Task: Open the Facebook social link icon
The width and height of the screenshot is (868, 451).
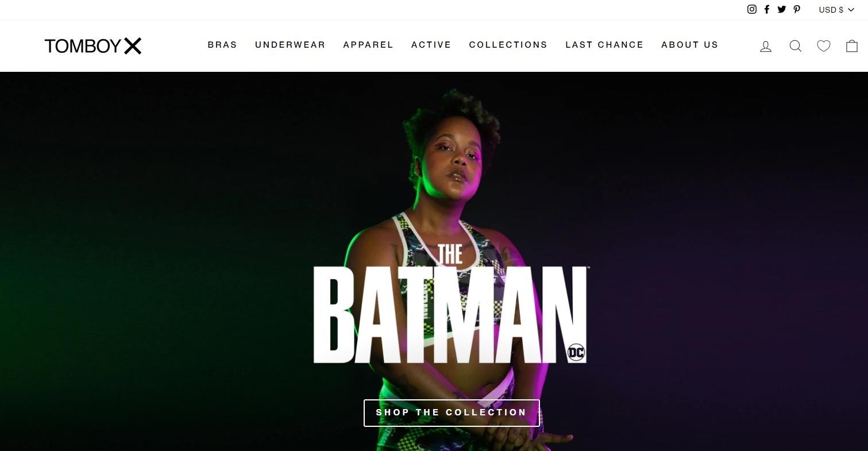Action: click(x=767, y=9)
